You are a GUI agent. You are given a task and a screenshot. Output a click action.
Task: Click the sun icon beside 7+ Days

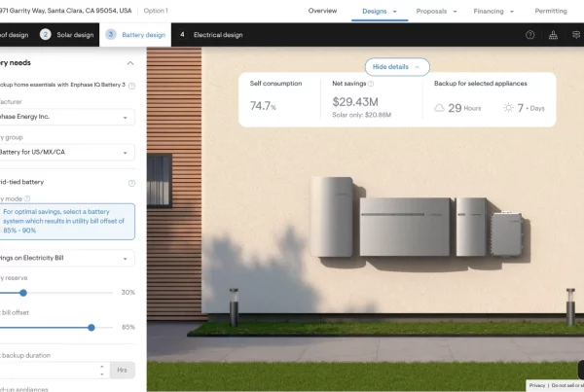507,107
